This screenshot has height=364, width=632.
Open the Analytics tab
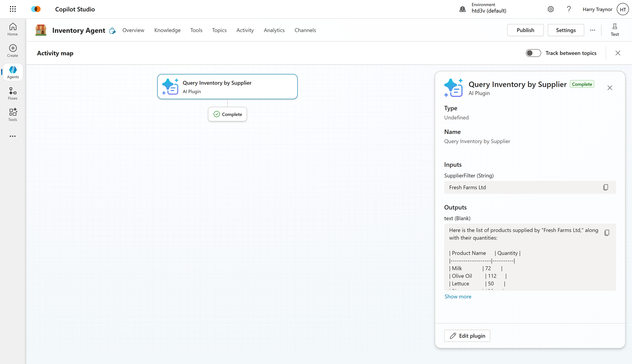point(274,30)
